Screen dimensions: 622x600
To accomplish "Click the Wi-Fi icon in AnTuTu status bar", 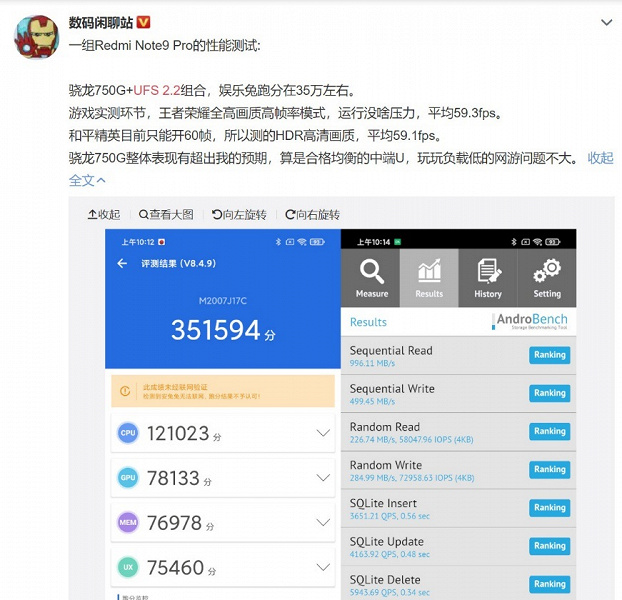I will tap(302, 242).
